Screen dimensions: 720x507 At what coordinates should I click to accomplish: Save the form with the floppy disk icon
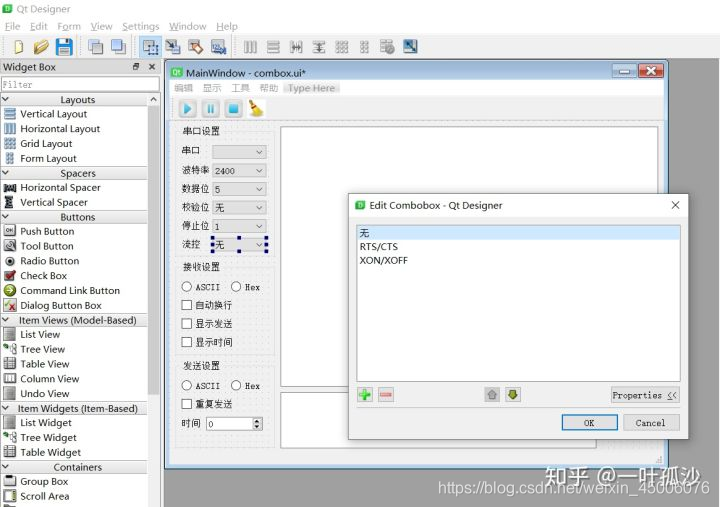point(64,47)
